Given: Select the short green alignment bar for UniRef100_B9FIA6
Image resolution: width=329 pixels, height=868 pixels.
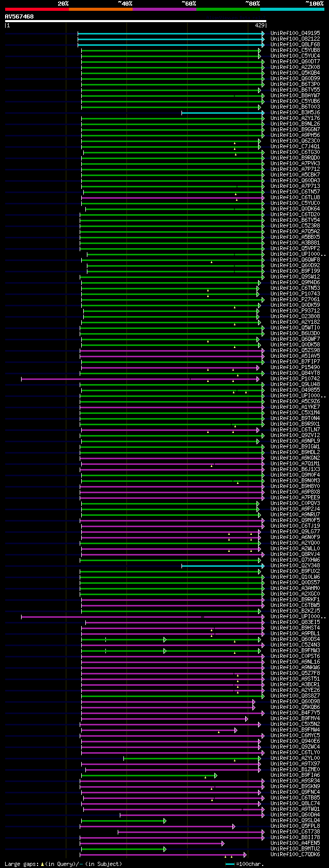Looking at the screenshot, I should 149,775.
